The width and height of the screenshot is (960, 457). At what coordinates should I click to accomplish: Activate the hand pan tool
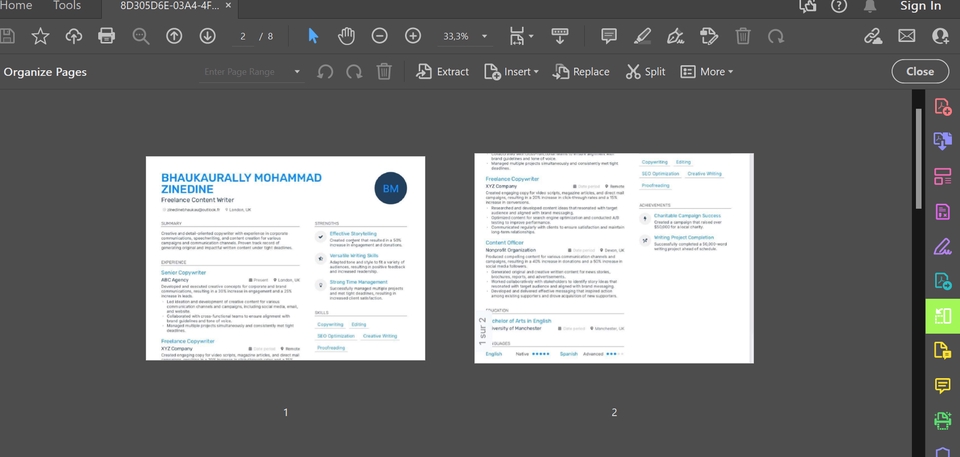click(347, 36)
